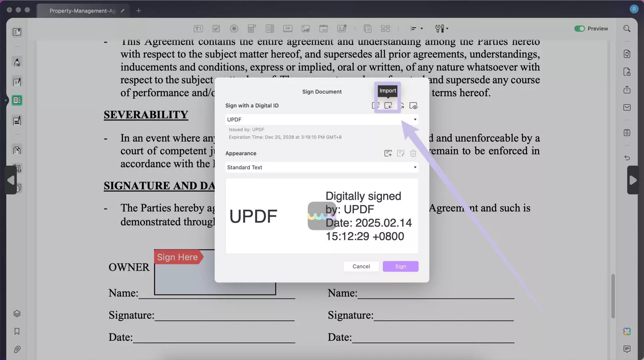Click the pencil rename icon on the tab
Viewport: 644px width, 360px height.
click(x=123, y=11)
